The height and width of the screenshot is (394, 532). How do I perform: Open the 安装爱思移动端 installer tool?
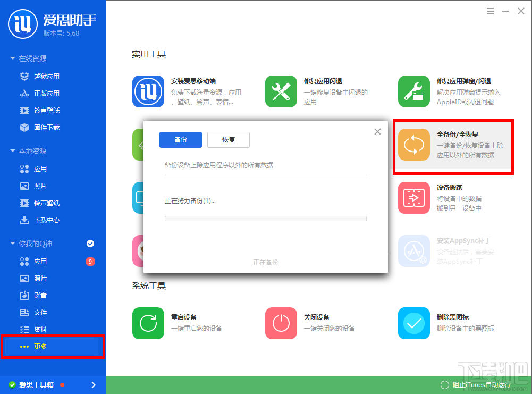coord(148,91)
